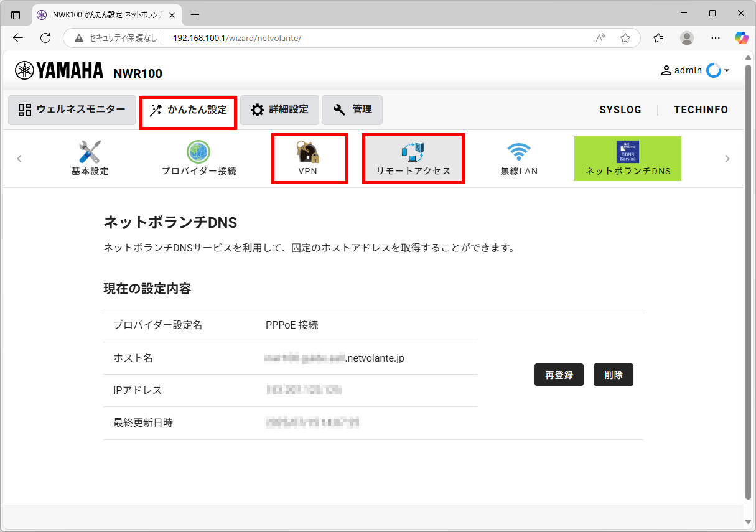Open the SYSLOG link
The width and height of the screenshot is (756, 532).
coord(620,110)
